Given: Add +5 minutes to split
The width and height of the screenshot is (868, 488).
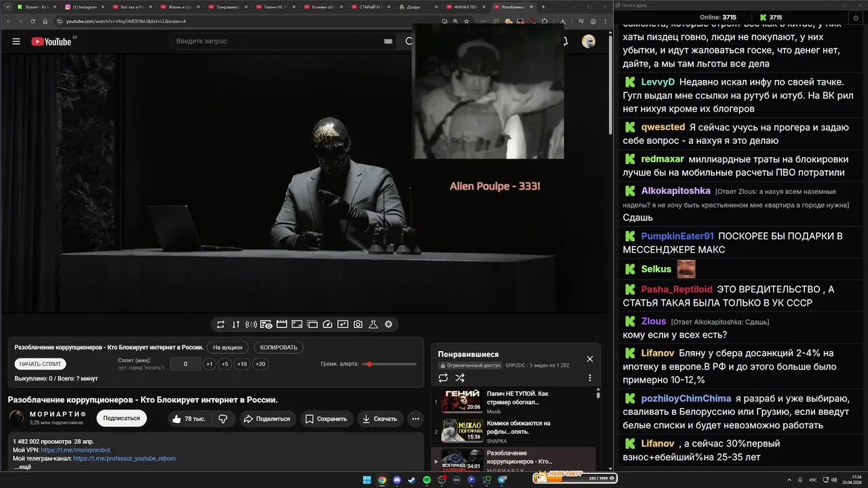Looking at the screenshot, I should coord(225,364).
